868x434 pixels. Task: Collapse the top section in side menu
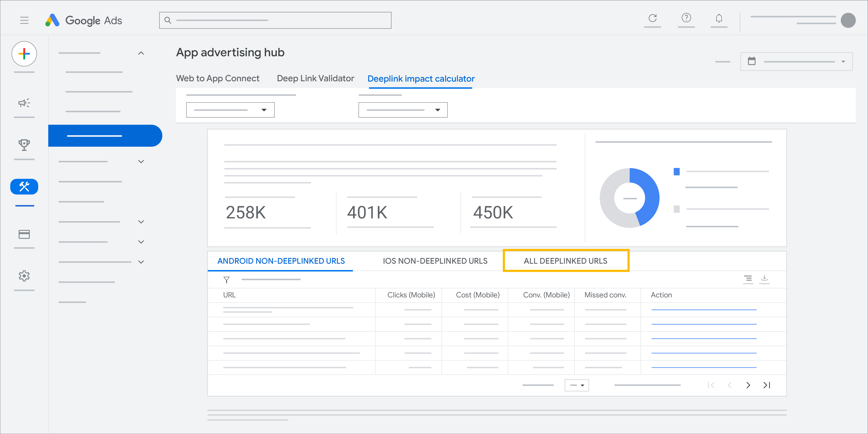[141, 53]
